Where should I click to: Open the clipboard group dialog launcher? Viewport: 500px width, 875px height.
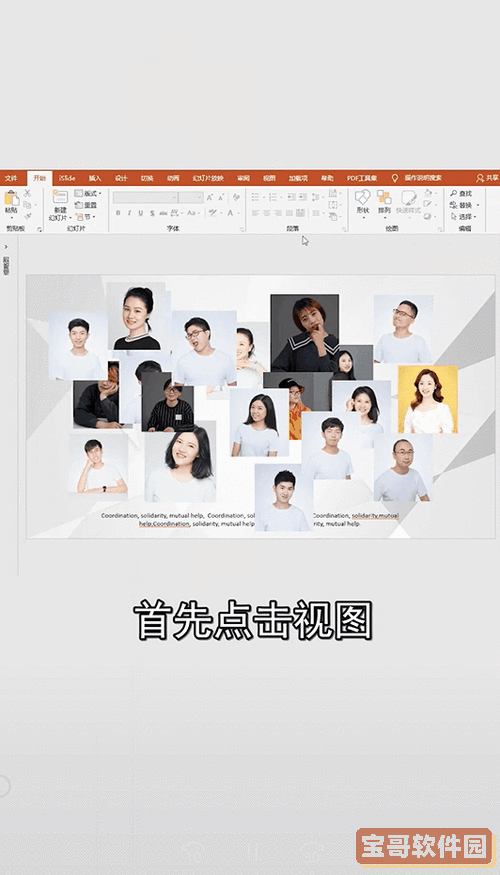click(x=40, y=229)
